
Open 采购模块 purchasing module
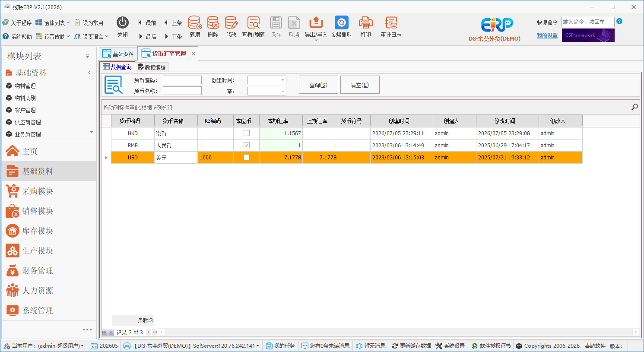point(49,191)
